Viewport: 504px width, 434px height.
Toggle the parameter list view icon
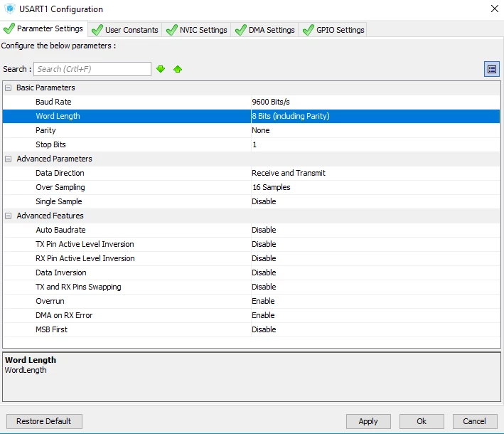pos(492,69)
